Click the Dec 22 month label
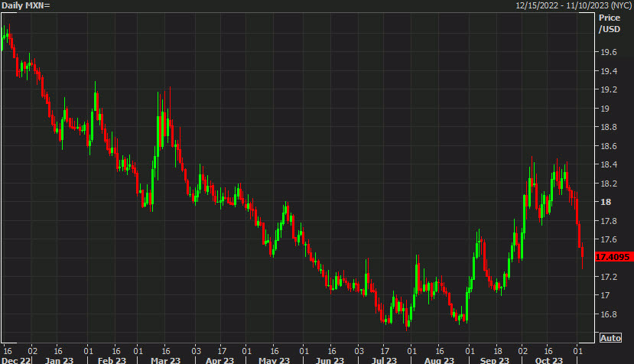This screenshot has height=364, width=634. point(16,360)
